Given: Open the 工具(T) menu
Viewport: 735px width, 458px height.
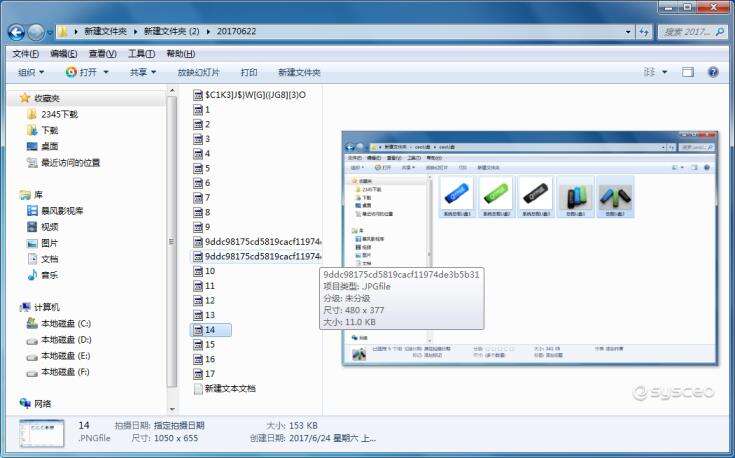Looking at the screenshot, I should pos(142,54).
